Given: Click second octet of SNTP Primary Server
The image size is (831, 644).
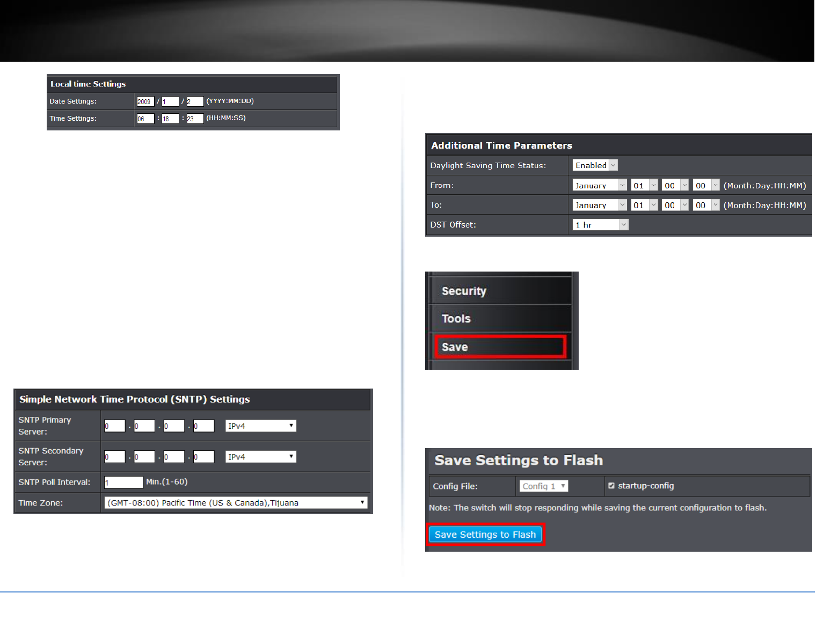Looking at the screenshot, I should click(x=144, y=426).
